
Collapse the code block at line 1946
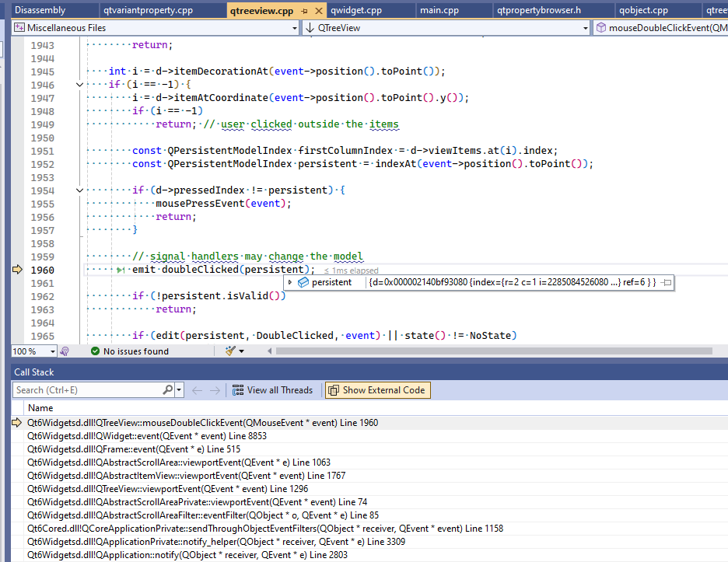(79, 85)
